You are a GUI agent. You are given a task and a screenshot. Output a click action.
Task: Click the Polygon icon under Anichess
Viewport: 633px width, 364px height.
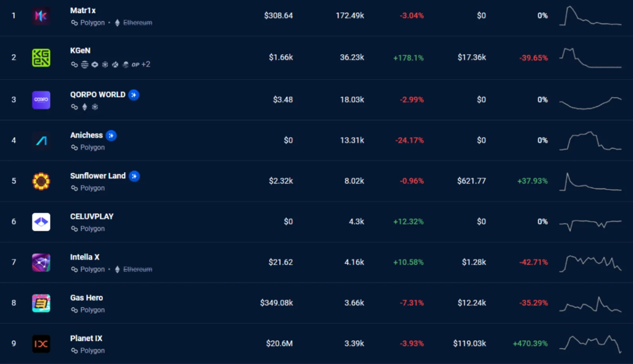(x=74, y=148)
